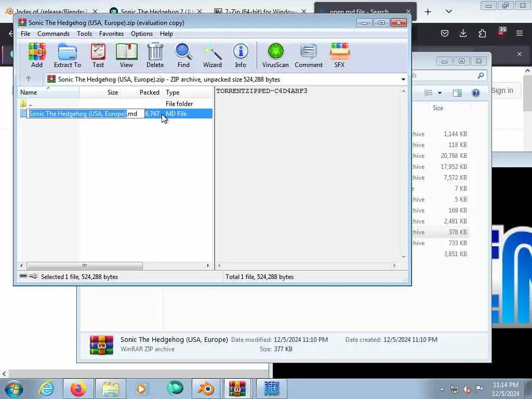
Task: Click the file name rename field
Action: [86, 114]
